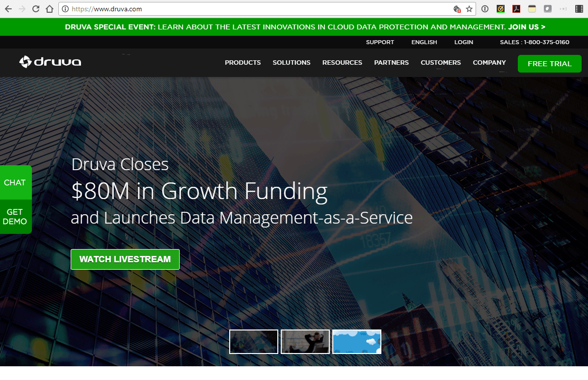The height and width of the screenshot is (380, 588).
Task: Click the Druva logo
Action: coord(50,62)
